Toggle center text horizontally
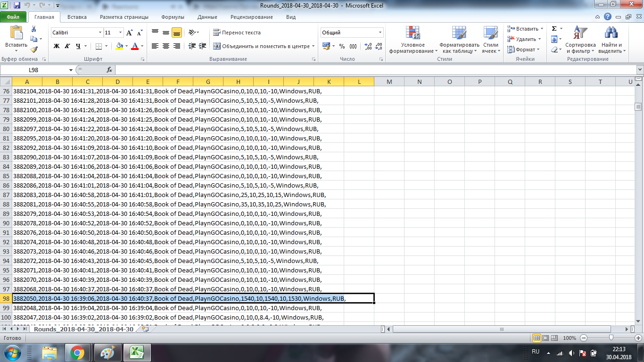Viewport: 644px width, 362px height. 166,46
